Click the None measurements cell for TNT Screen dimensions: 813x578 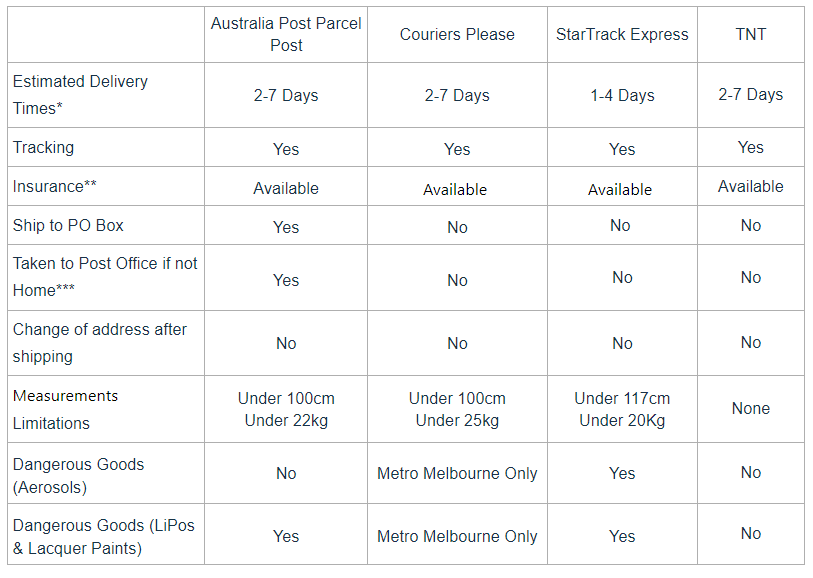point(750,408)
